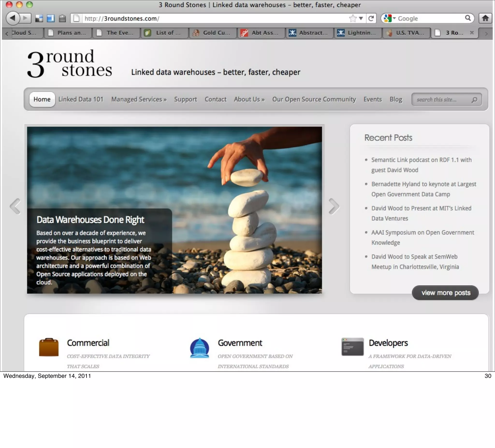Click the browser back arrow button

(x=13, y=18)
